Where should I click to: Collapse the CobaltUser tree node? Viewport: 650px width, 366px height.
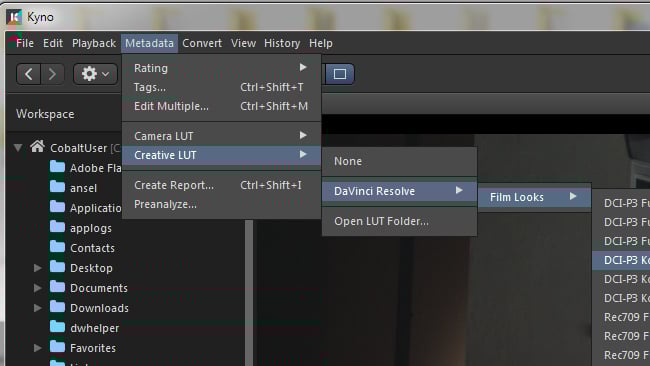(x=18, y=148)
